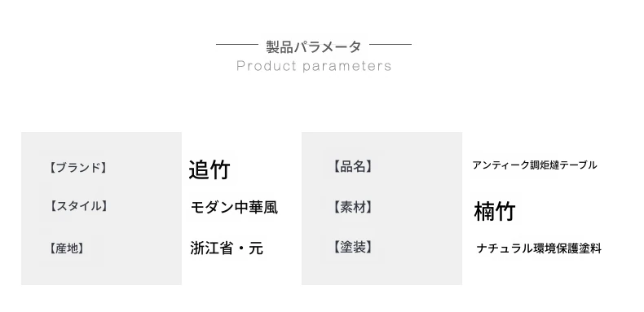Click the 【産地】 label
This screenshot has width=644, height=312.
(x=66, y=248)
